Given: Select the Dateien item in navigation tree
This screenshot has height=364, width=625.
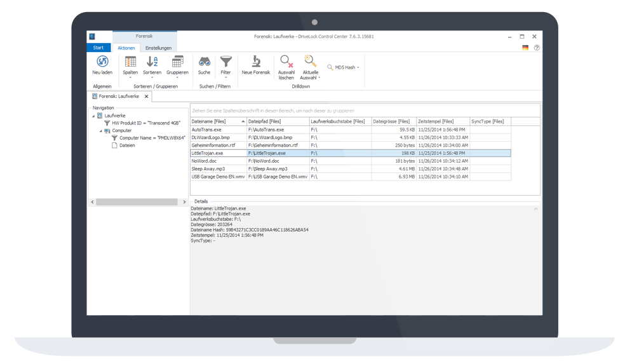Looking at the screenshot, I should point(126,145).
